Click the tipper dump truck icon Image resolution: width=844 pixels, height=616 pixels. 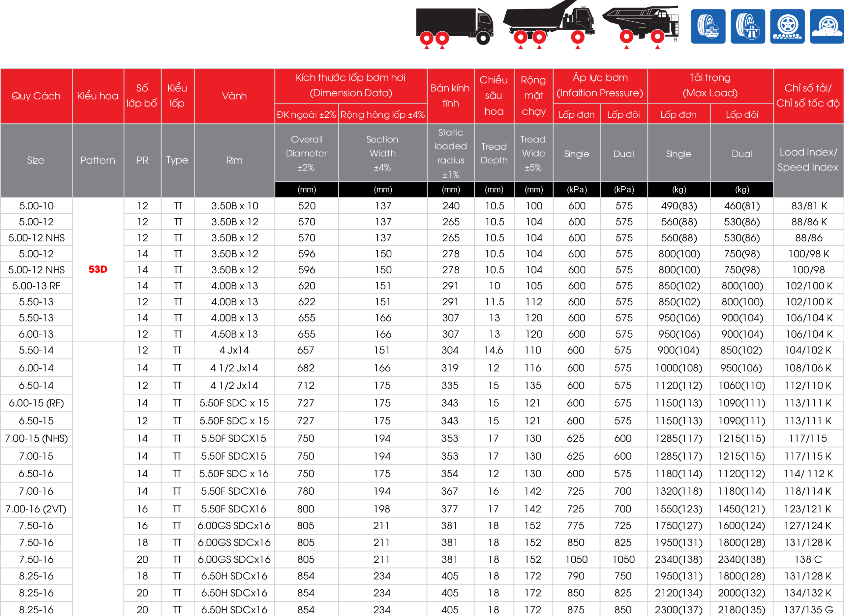click(548, 25)
